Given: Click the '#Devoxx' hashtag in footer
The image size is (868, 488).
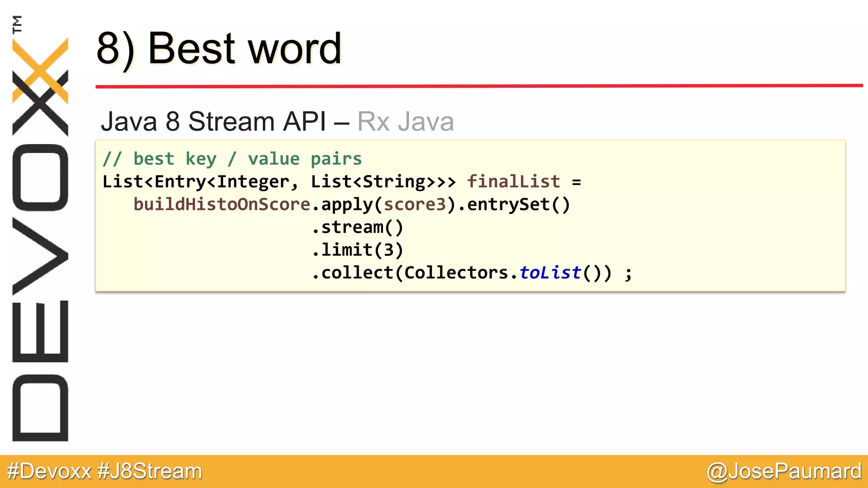Looking at the screenshot, I should coord(49,471).
